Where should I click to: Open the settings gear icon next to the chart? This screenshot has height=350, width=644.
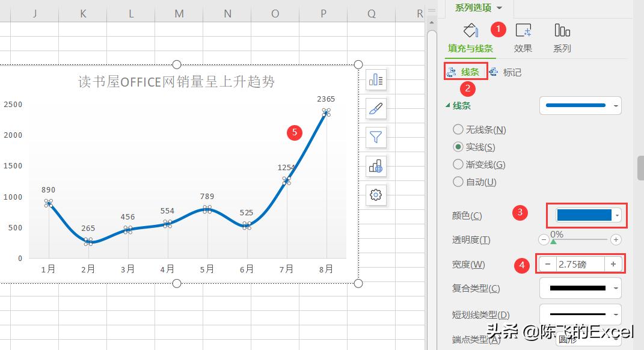pos(375,195)
